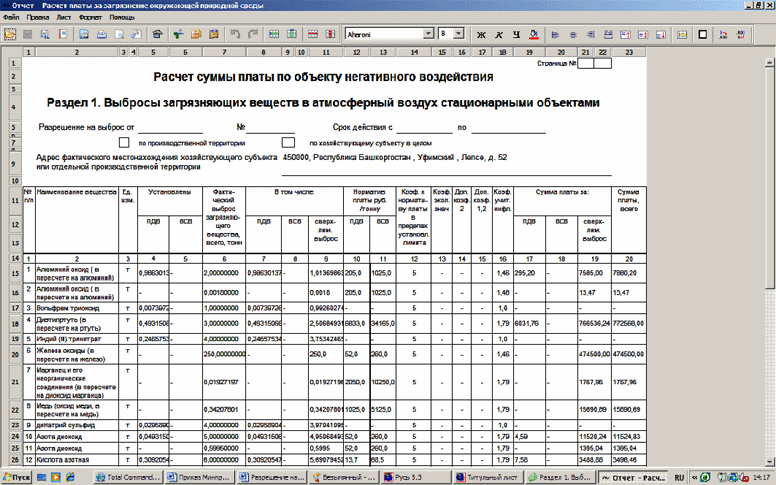Open the Лист menu

point(64,17)
